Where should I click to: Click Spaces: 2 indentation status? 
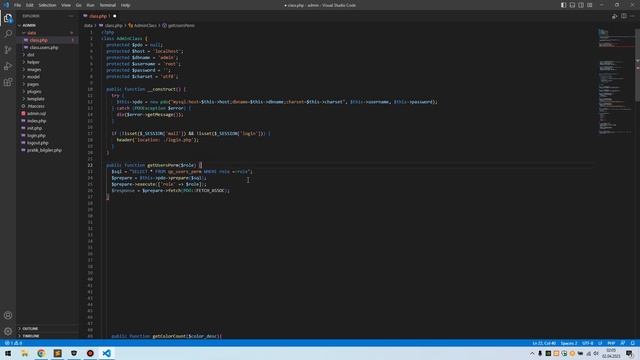pyautogui.click(x=569, y=343)
